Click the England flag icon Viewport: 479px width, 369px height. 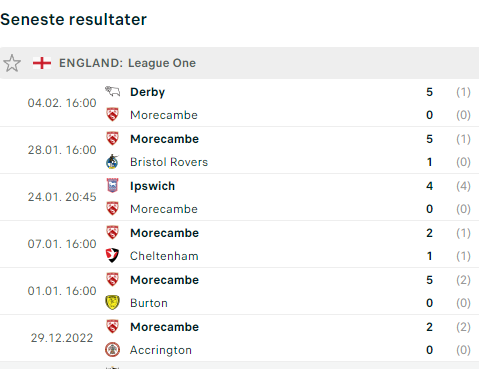pos(42,63)
